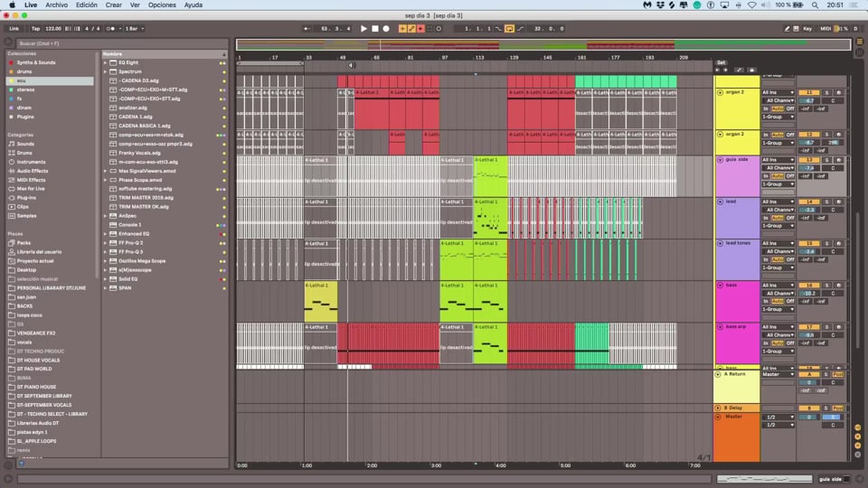Open the Opciones menu
This screenshot has height=488, width=868.
coord(162,5)
